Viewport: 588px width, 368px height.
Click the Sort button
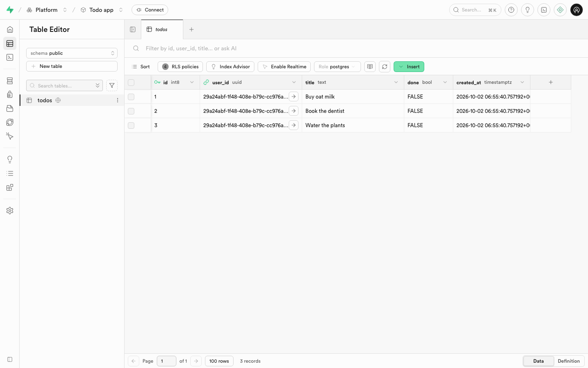pyautogui.click(x=141, y=67)
